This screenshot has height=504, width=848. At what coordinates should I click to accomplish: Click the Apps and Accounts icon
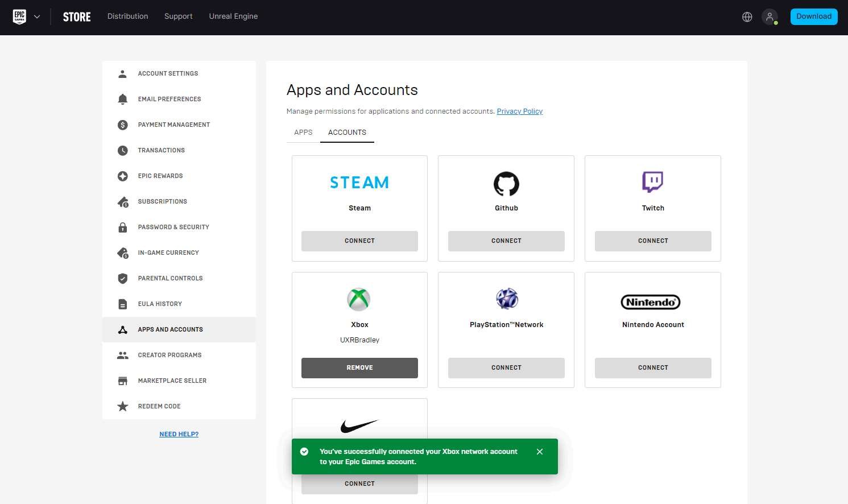[x=122, y=330]
